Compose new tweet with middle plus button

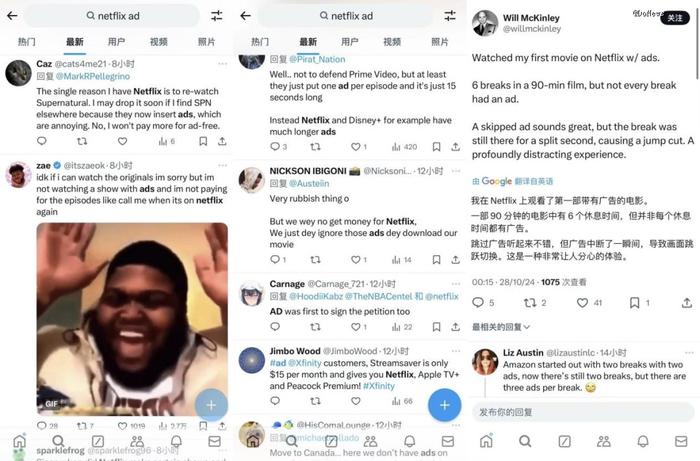444,405
